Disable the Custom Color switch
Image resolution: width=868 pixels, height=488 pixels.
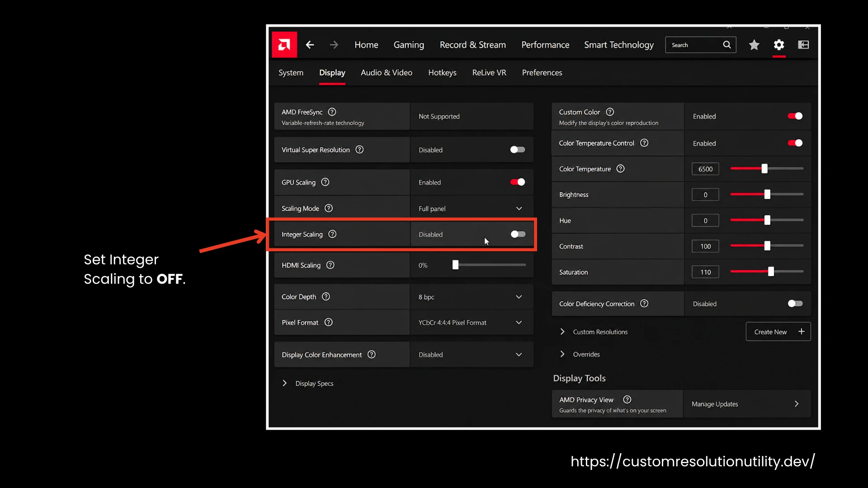tap(795, 116)
